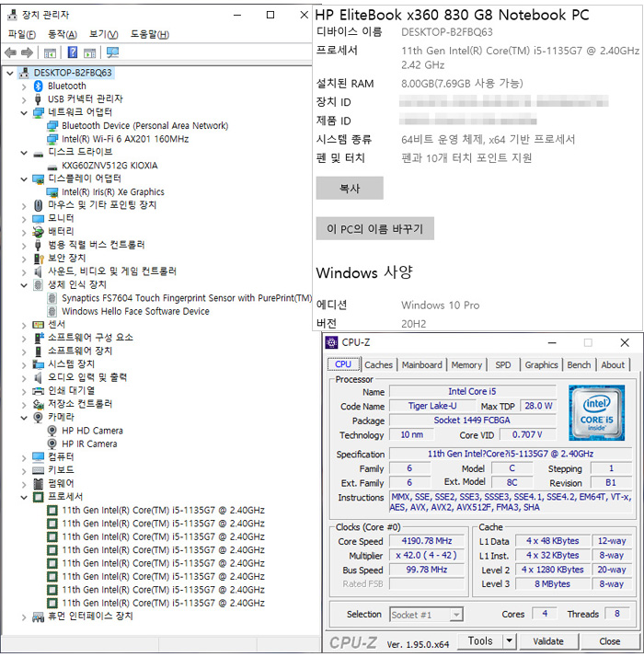Click the Tools button in CPU-Z

point(480,640)
